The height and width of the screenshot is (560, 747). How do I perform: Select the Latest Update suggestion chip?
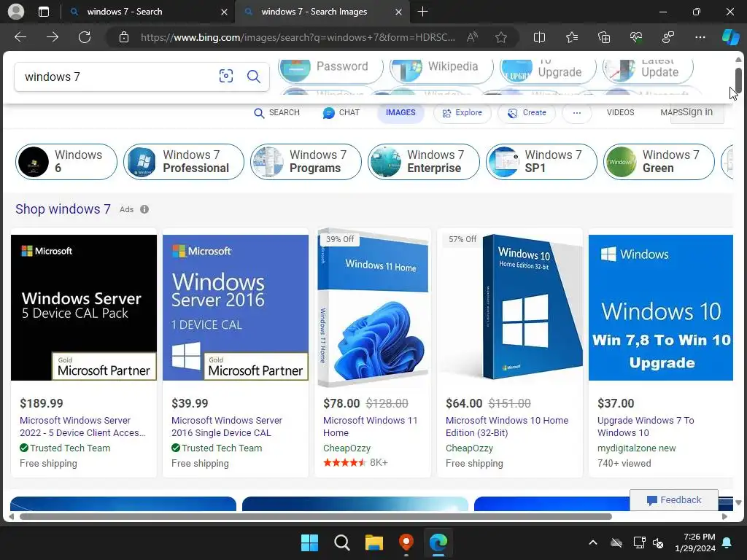(648, 66)
